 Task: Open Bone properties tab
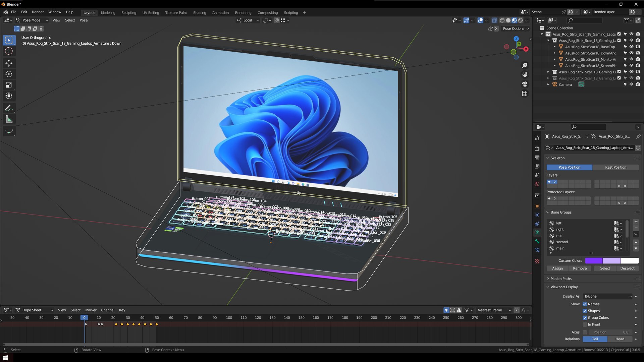537,241
